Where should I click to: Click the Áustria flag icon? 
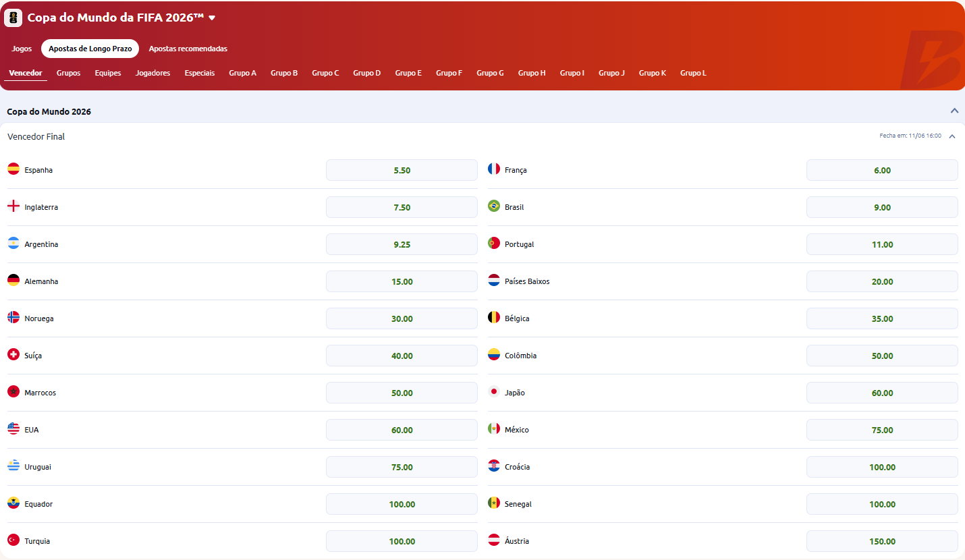(494, 540)
